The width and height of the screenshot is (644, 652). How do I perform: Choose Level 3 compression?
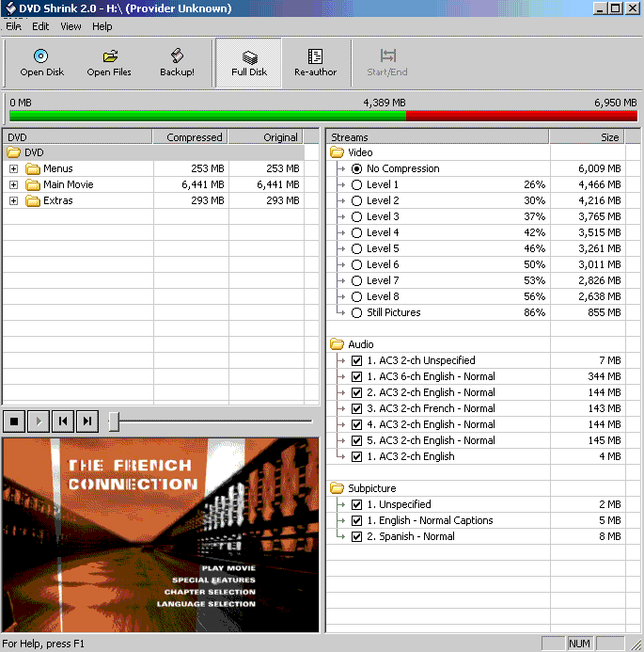tap(356, 216)
